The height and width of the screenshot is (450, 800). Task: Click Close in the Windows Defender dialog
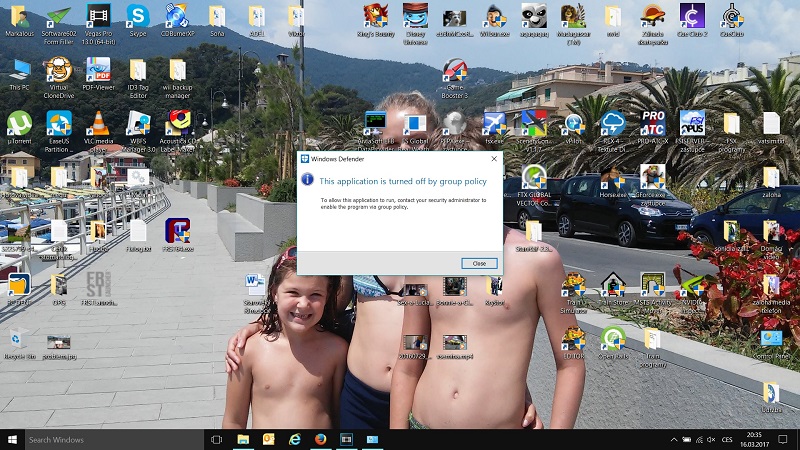479,263
